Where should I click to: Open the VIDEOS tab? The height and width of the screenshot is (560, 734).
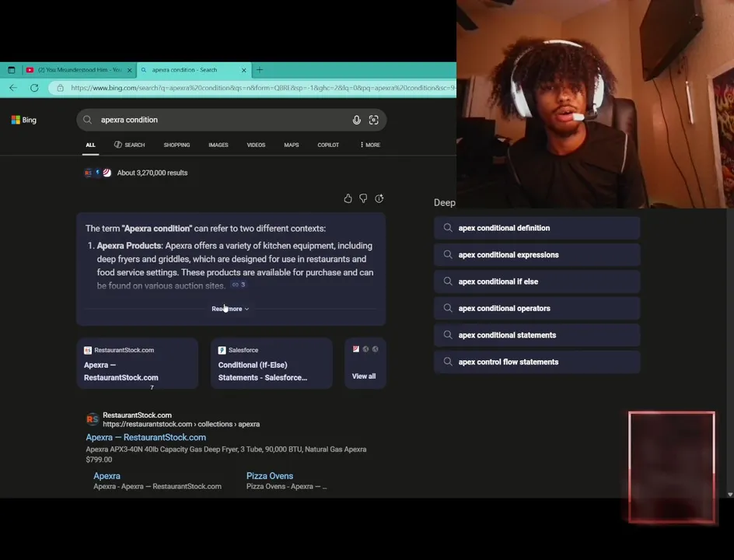[256, 145]
